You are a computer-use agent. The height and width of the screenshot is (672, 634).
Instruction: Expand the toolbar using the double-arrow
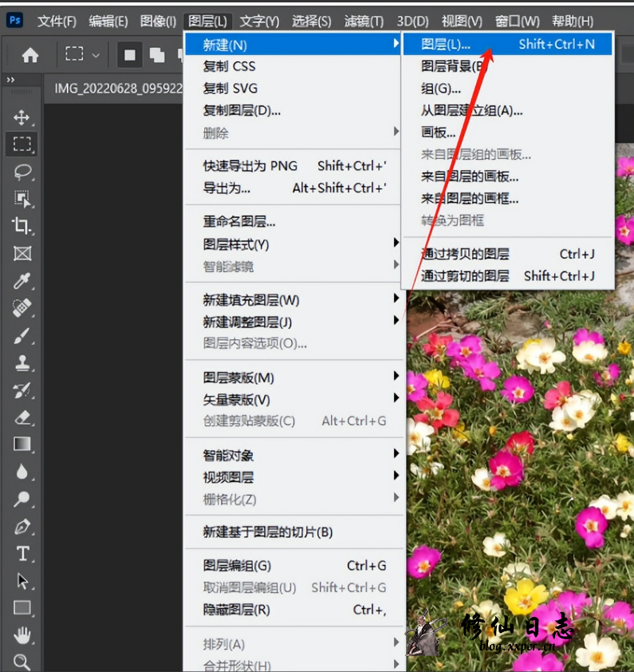11,81
